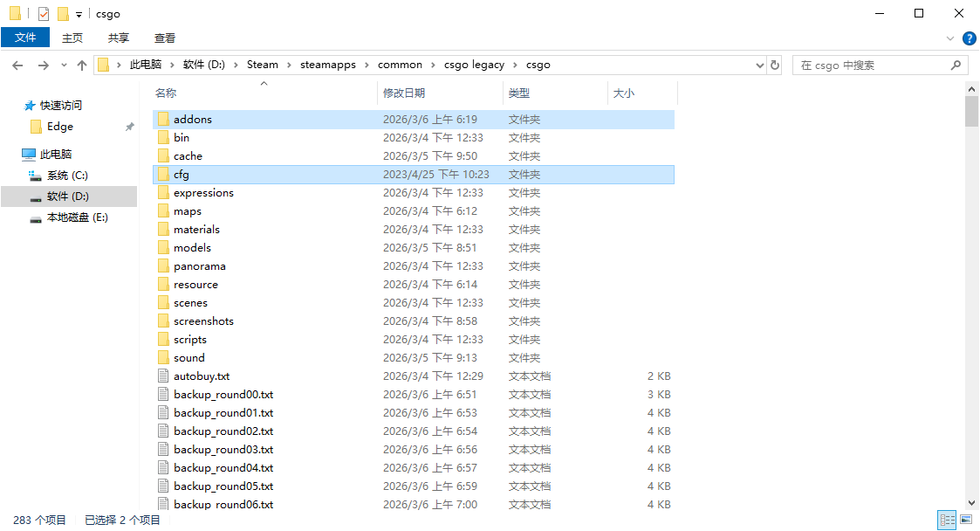
Task: Click common breadcrumb segment
Action: click(400, 65)
